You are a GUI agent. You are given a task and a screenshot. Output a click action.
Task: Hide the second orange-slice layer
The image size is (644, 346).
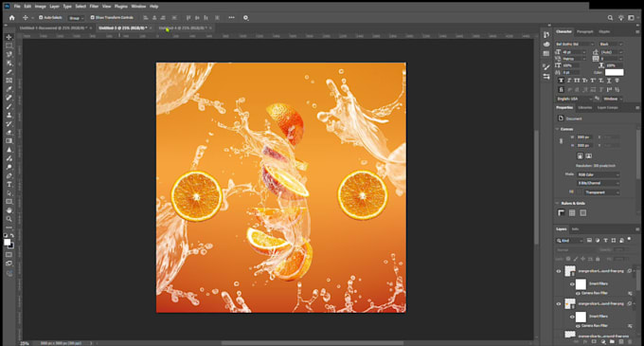pyautogui.click(x=559, y=304)
